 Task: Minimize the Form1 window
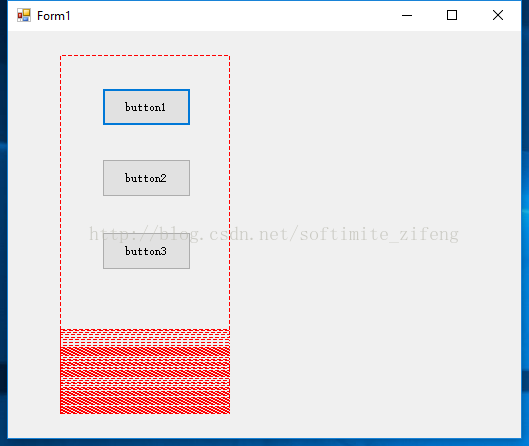pos(407,16)
